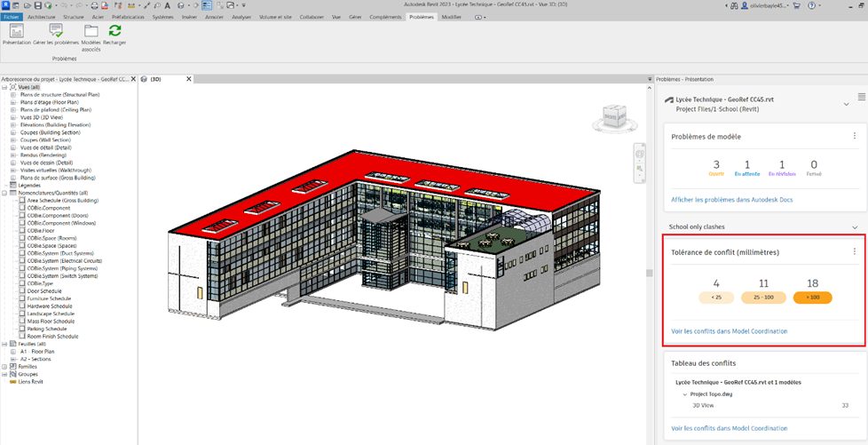Open Voir les conflits link under tolerance card
Viewport: 868px width, 445px height.
(729, 331)
